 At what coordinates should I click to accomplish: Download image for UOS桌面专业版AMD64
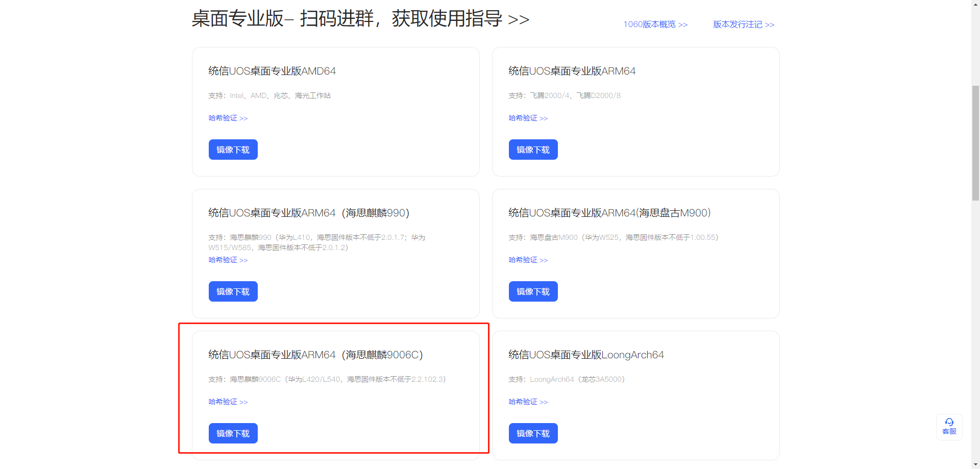click(x=233, y=150)
